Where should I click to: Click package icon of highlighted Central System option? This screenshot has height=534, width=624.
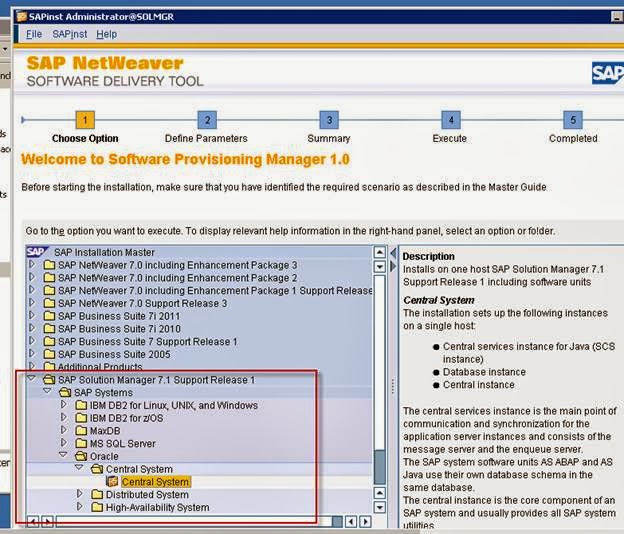pos(113,481)
